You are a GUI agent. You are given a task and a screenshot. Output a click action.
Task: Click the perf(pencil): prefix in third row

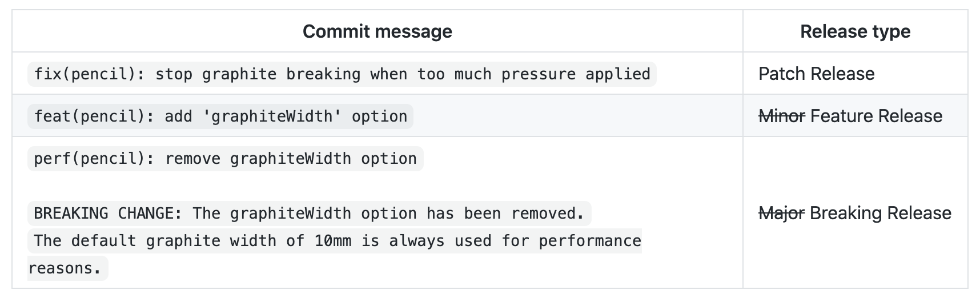click(x=94, y=159)
